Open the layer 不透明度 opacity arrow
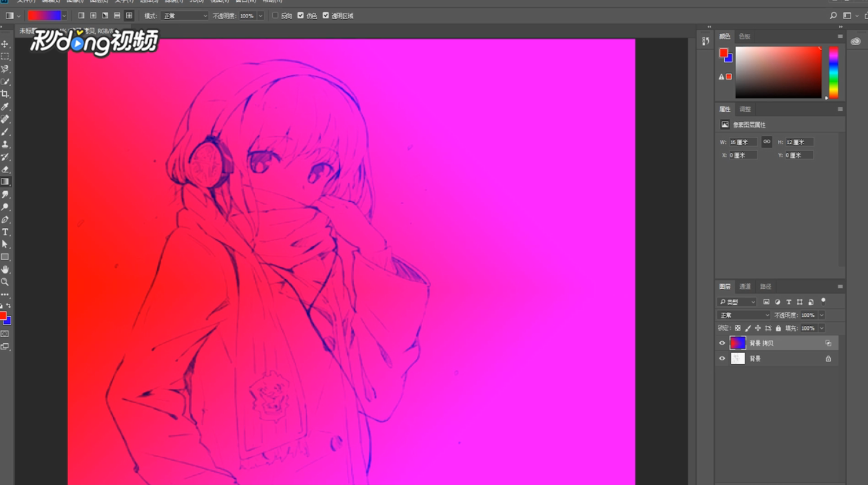868x485 pixels. click(x=822, y=315)
